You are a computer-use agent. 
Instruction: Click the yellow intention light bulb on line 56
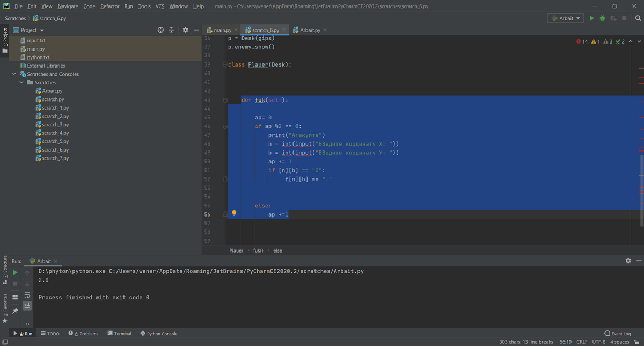coord(233,213)
